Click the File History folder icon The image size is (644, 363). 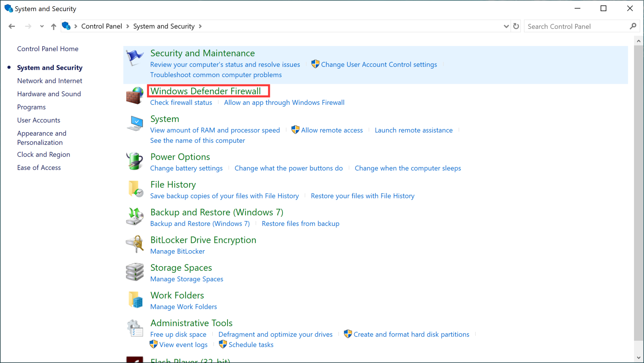click(x=135, y=189)
